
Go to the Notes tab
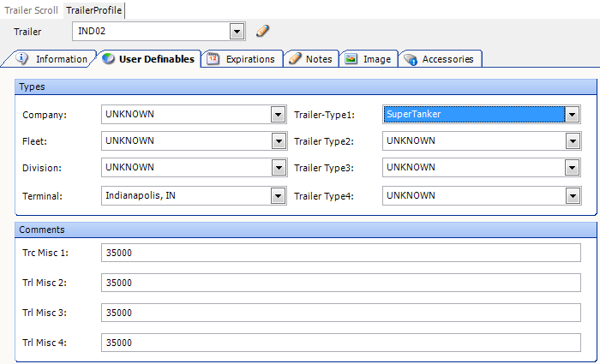[x=311, y=59]
